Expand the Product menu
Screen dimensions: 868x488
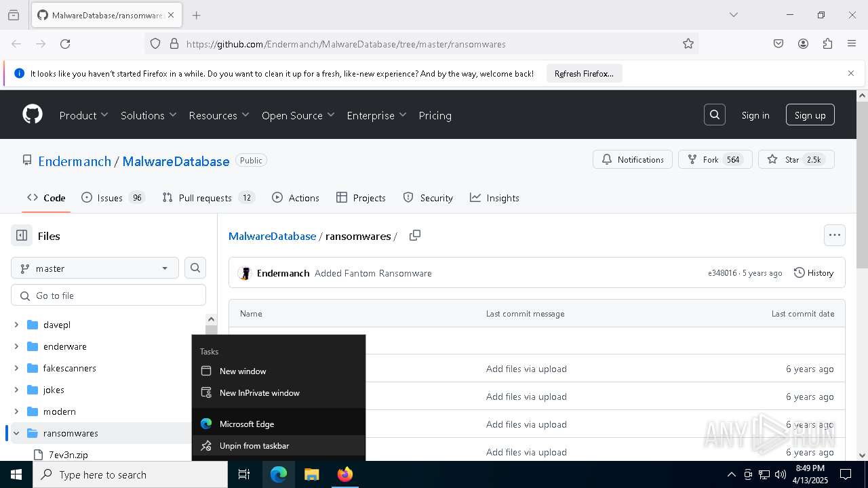(x=84, y=115)
